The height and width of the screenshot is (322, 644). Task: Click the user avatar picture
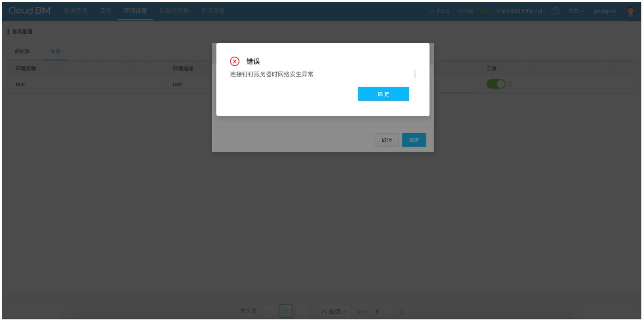(x=631, y=11)
